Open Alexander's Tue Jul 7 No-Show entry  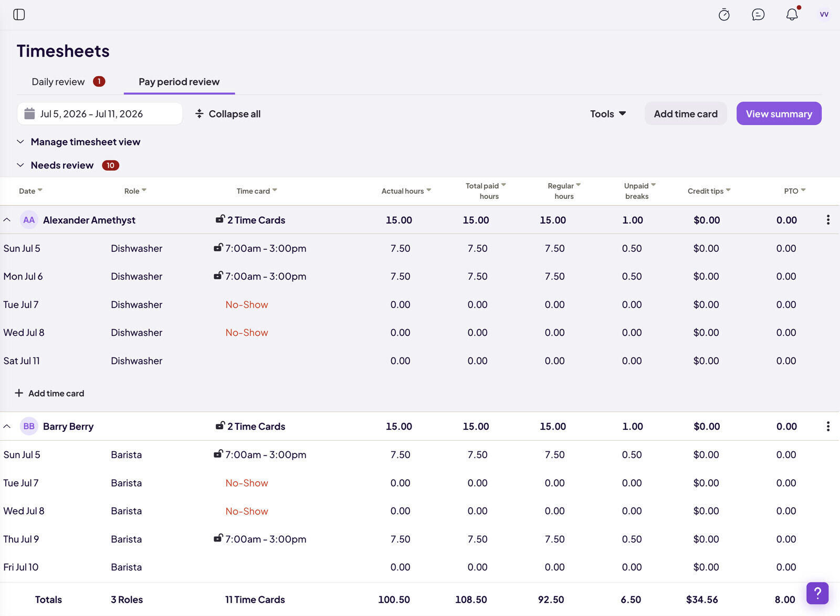247,305
